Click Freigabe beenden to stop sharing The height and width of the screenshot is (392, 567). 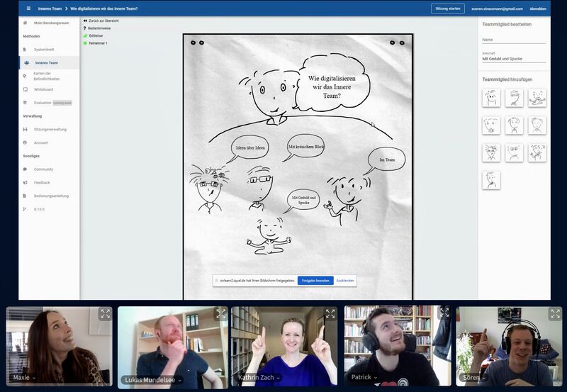point(315,281)
